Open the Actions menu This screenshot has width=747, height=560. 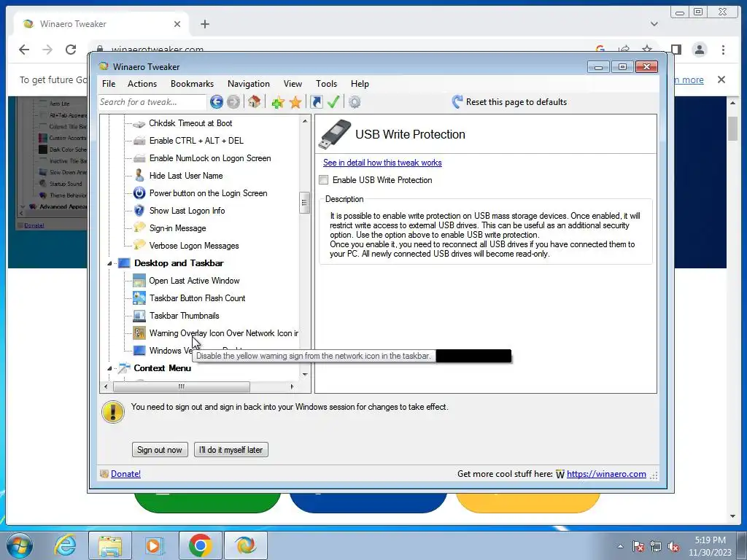(142, 84)
